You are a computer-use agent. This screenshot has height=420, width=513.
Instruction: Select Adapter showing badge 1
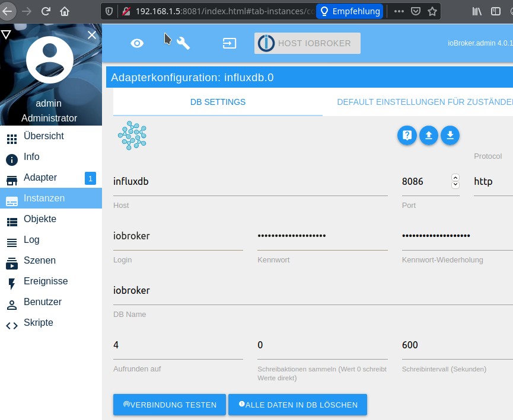pos(42,178)
